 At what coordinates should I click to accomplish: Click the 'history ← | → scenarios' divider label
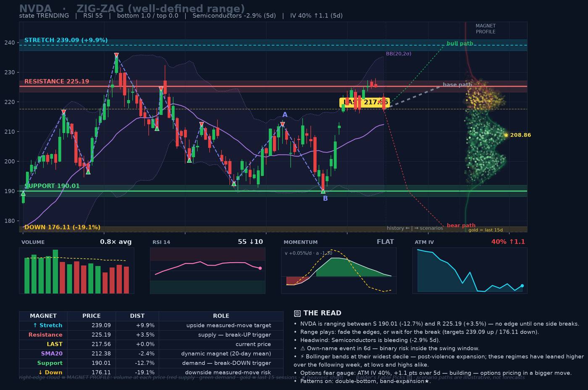(x=415, y=228)
